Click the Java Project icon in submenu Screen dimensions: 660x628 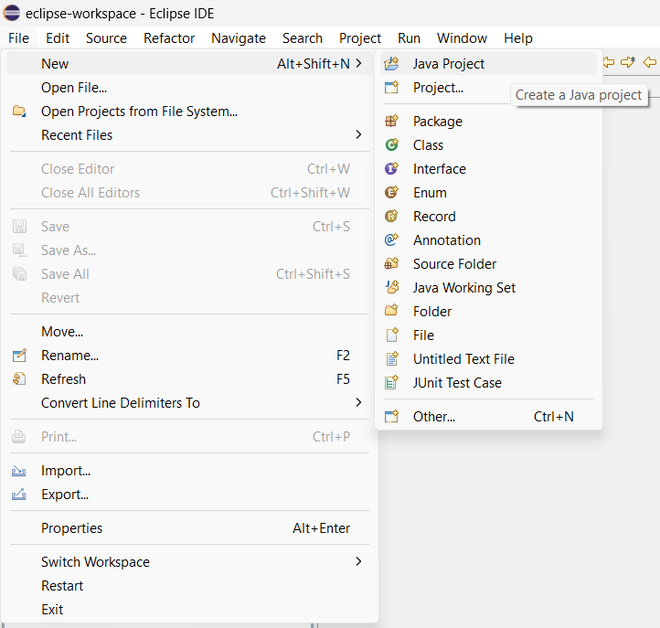click(x=392, y=64)
